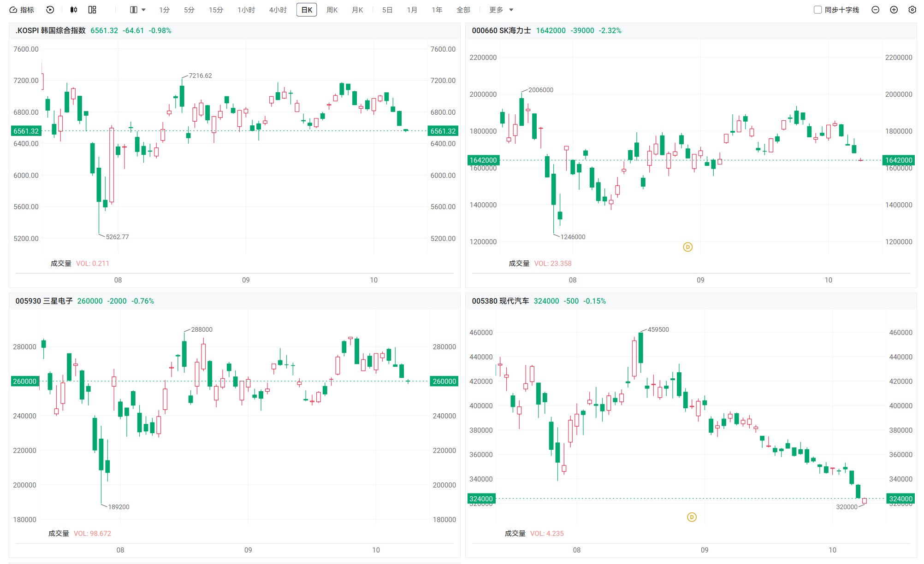Screen dimensions: 924x564
Task: Click the 459500 high label on 现代汽车
Action: coord(658,329)
